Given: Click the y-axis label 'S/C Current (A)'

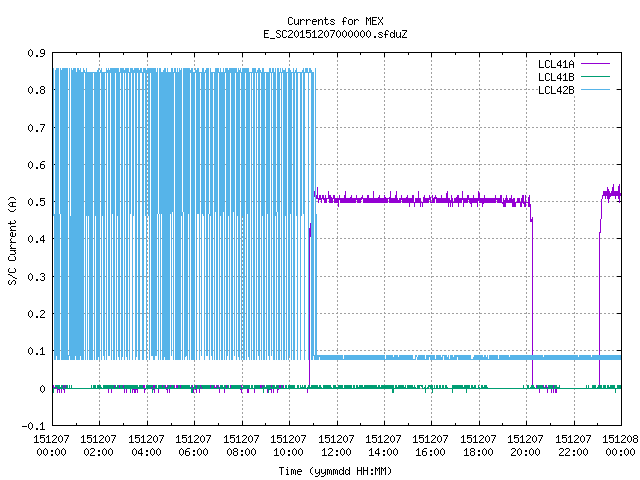Looking at the screenshot, I should coord(12,241).
